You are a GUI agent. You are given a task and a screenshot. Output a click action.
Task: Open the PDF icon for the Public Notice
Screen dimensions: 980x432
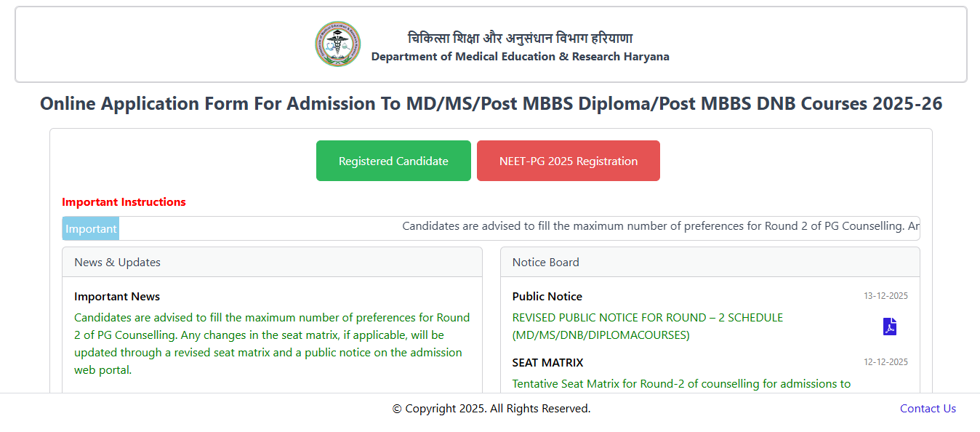coord(890,327)
